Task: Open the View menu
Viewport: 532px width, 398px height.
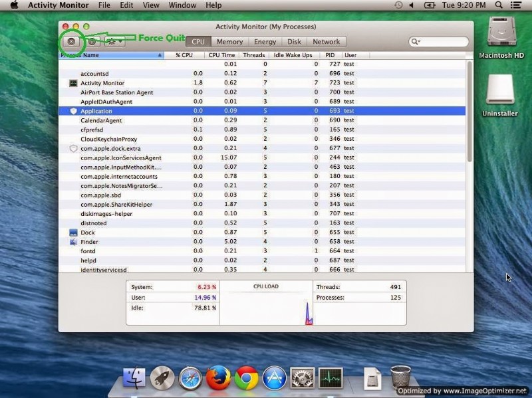Action: point(151,5)
